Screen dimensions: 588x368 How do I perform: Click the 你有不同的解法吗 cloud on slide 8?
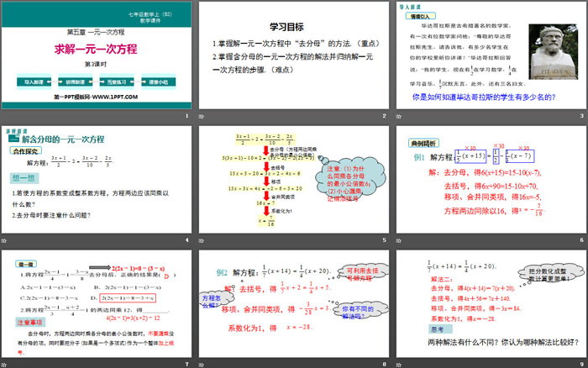tap(360, 311)
